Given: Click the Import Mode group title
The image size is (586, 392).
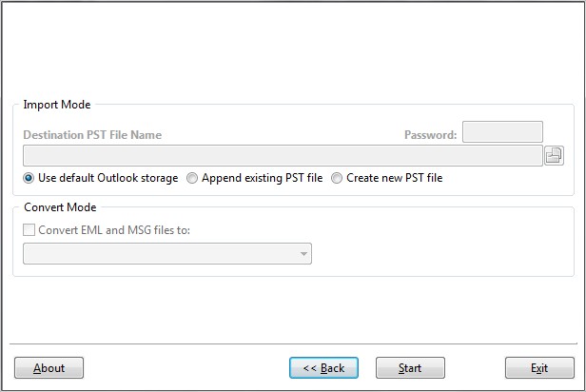Looking at the screenshot, I should 57,105.
